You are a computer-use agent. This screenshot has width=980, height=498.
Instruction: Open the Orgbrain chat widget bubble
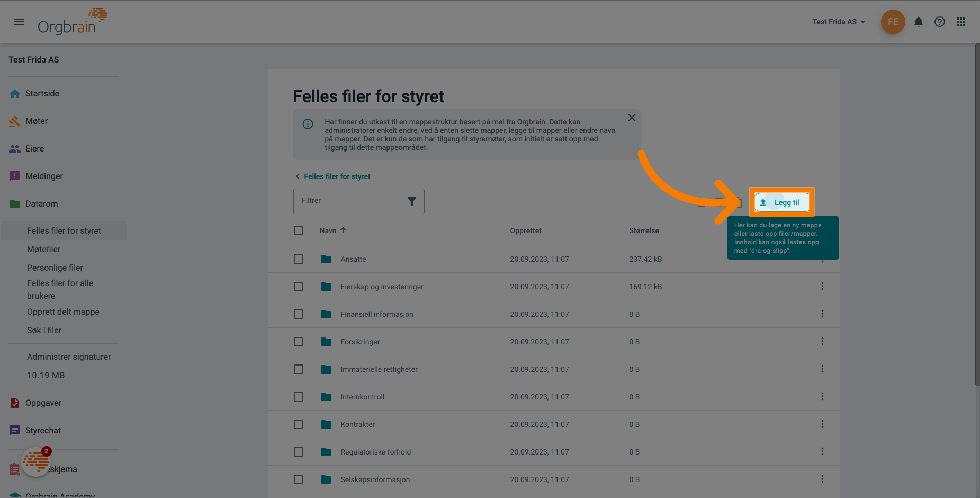36,461
